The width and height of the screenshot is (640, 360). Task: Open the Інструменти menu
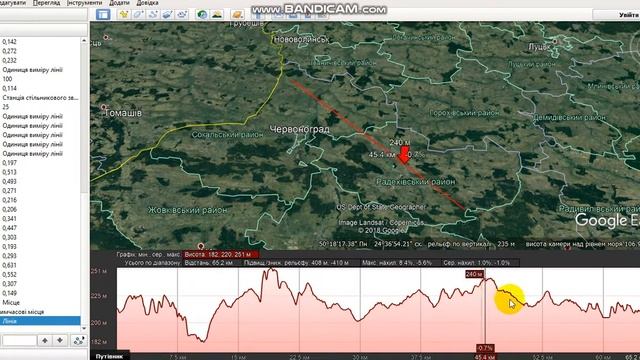click(x=84, y=3)
